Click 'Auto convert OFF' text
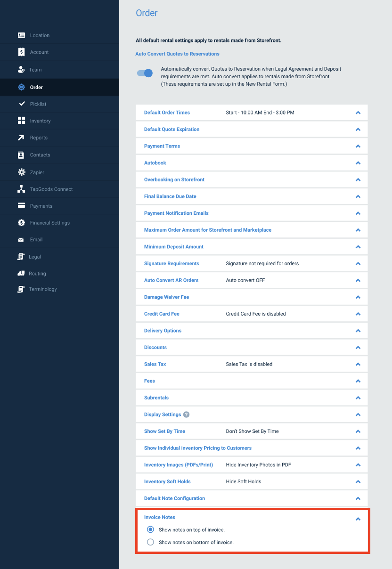392x569 pixels. click(245, 280)
